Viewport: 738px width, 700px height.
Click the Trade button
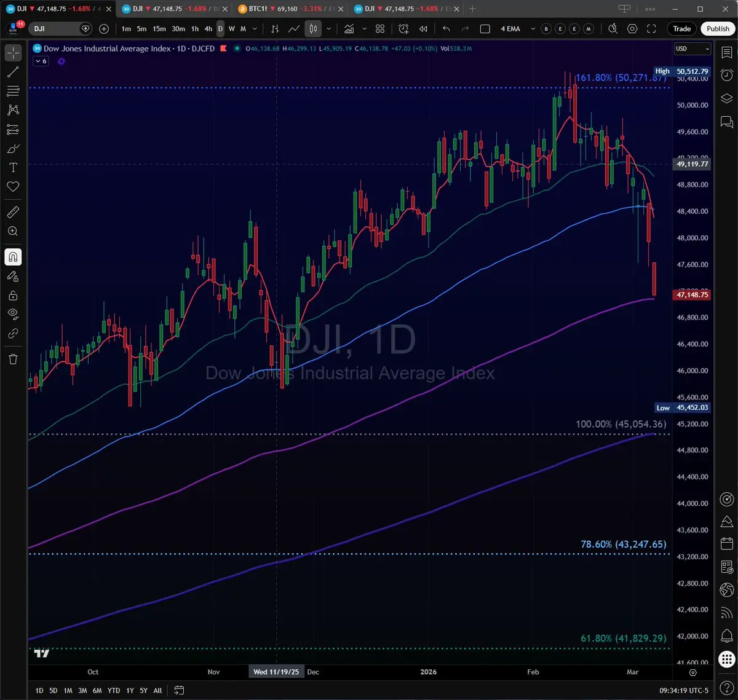coord(682,29)
